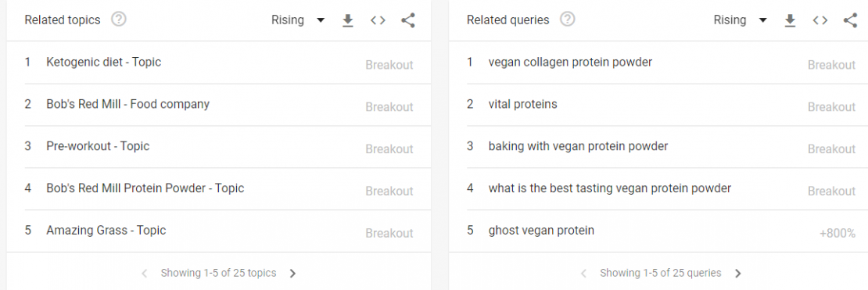Go to next page of queries
The height and width of the screenshot is (290, 868).
737,273
